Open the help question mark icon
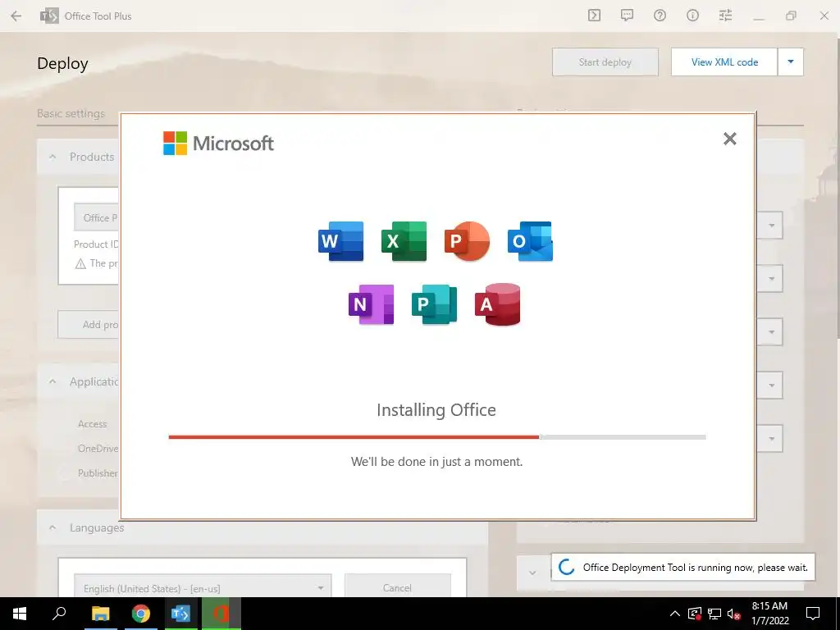This screenshot has height=630, width=840. 660,16
